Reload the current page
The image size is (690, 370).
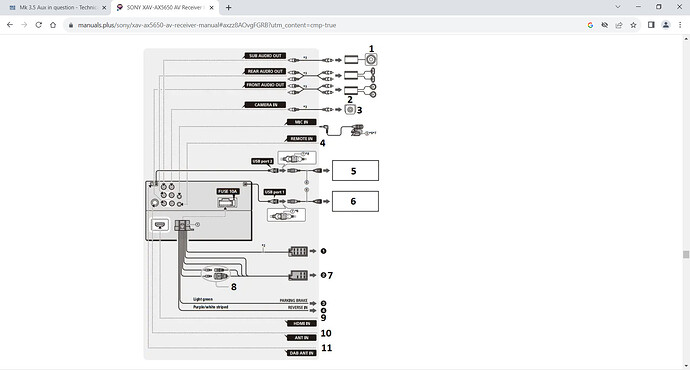[x=39, y=25]
